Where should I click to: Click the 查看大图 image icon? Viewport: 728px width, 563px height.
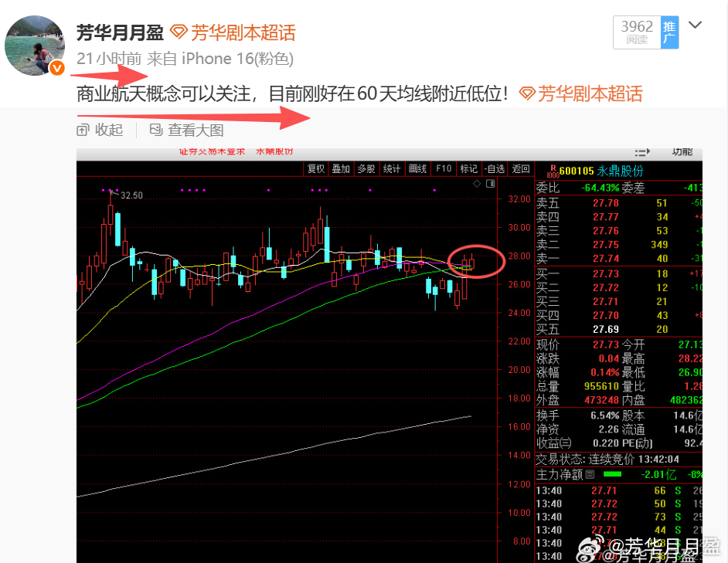pyautogui.click(x=156, y=130)
